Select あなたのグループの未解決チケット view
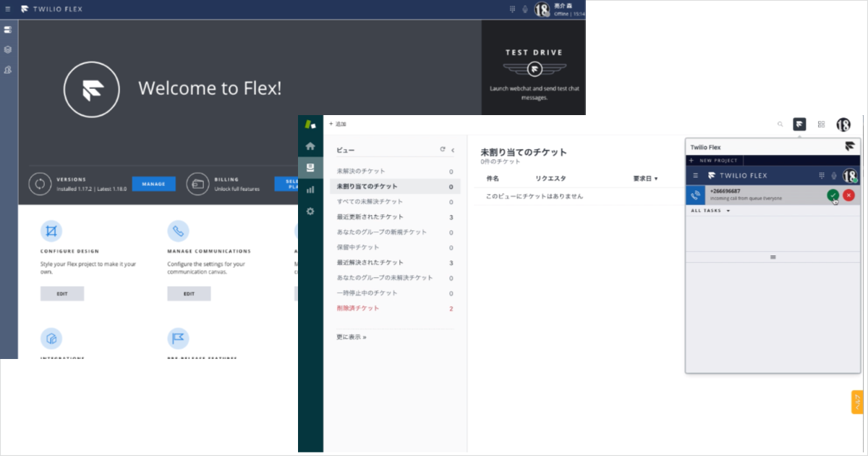This screenshot has height=456, width=868. (395, 278)
